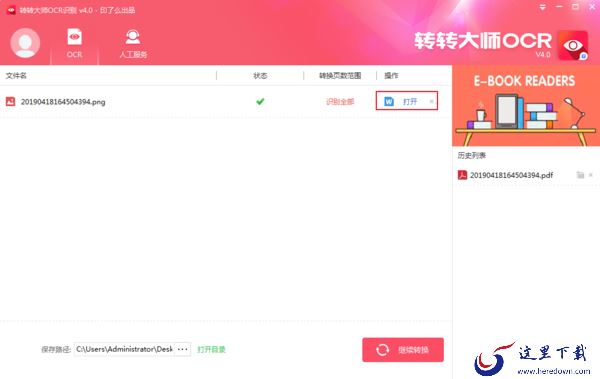The image size is (600, 379).
Task: Click the PNG image file type icon
Action: coord(10,101)
